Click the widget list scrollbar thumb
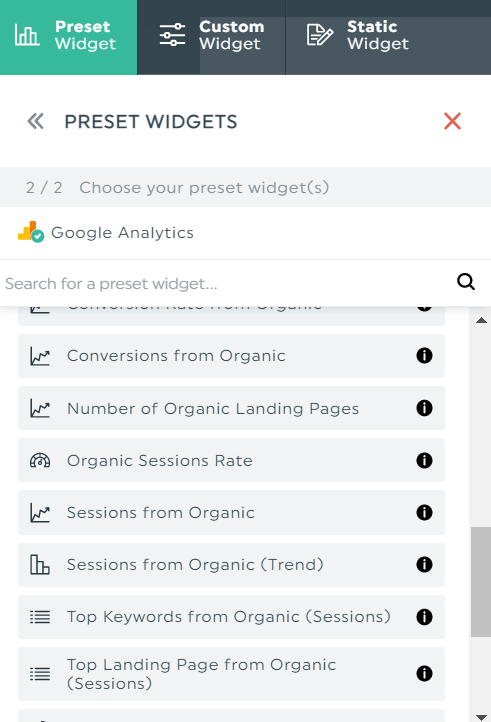Viewport: 491px width, 722px height. point(480,582)
